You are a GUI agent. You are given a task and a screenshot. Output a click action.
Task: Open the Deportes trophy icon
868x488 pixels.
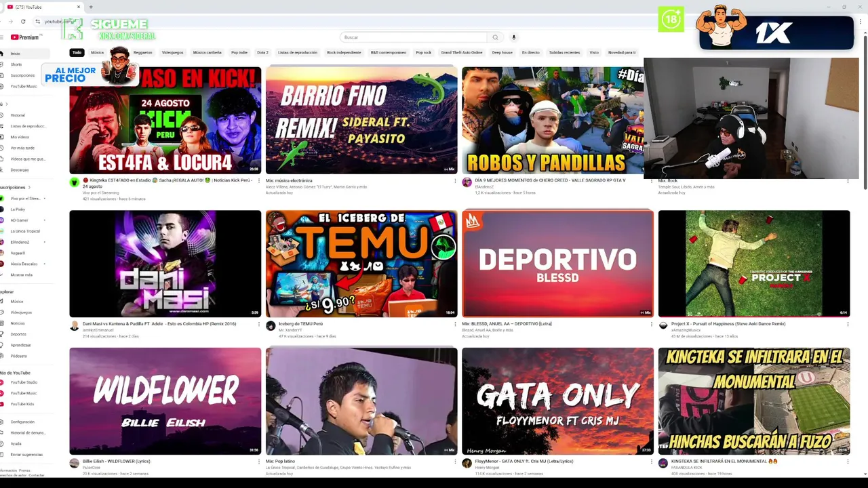pyautogui.click(x=2, y=334)
